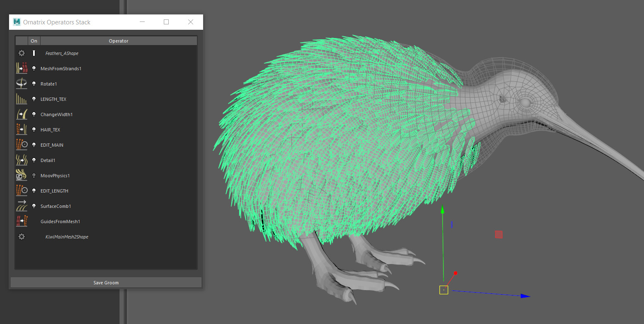The height and width of the screenshot is (324, 644).
Task: Click the Detail1 operator icon
Action: 22,160
